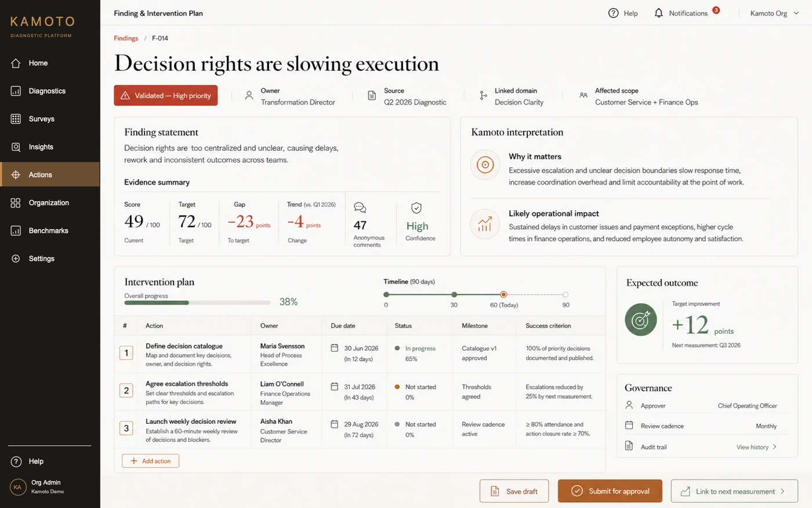Open View history chevron in Audit trail
Image resolution: width=812 pixels, height=508 pixels.
click(775, 447)
